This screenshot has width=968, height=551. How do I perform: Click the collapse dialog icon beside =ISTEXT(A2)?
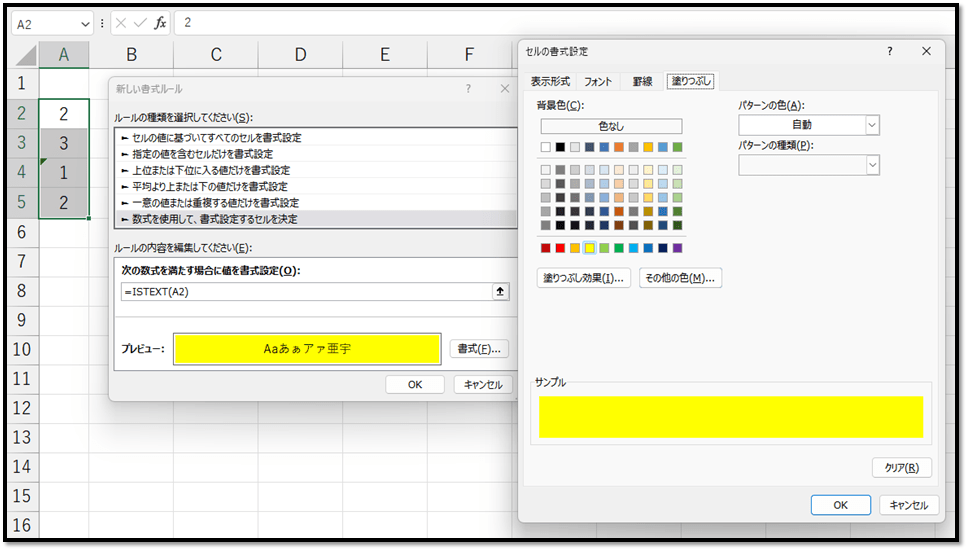(x=501, y=292)
